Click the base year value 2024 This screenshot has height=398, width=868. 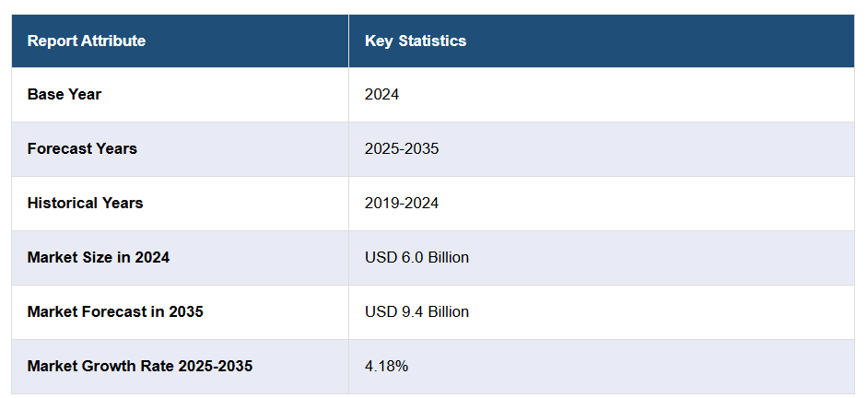tap(381, 94)
